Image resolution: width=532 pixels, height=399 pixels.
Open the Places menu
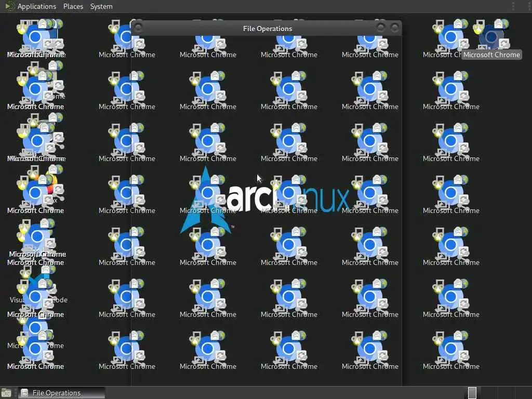73,6
